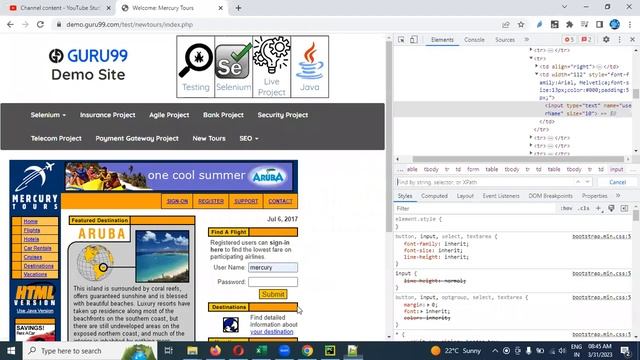Switch to the Console tab
640x360 pixels.
coord(474,40)
